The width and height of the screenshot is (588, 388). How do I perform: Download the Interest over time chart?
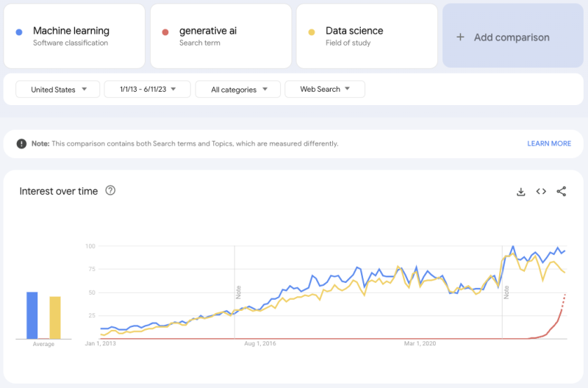[521, 192]
